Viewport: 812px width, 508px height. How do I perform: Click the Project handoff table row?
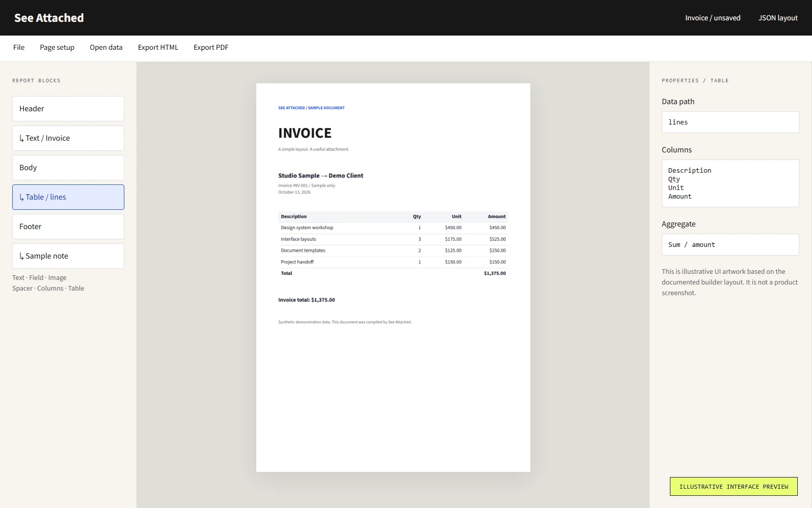pyautogui.click(x=393, y=262)
